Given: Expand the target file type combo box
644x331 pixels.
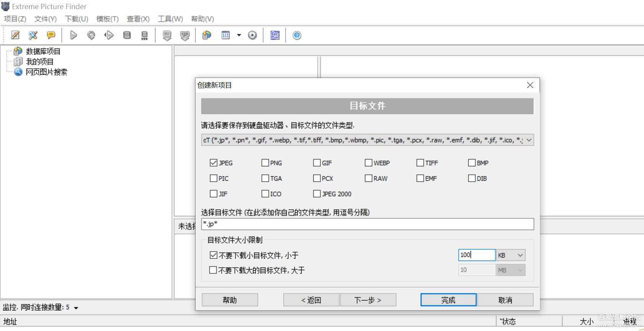Looking at the screenshot, I should click(529, 140).
